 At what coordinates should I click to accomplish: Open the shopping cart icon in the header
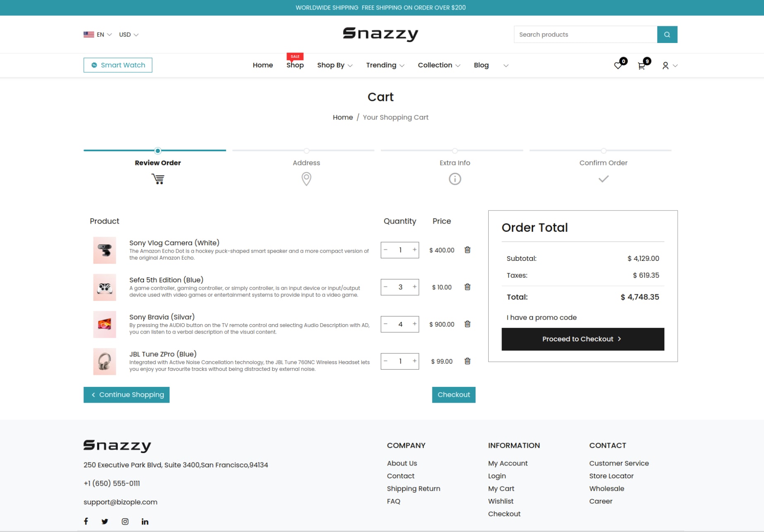tap(641, 66)
